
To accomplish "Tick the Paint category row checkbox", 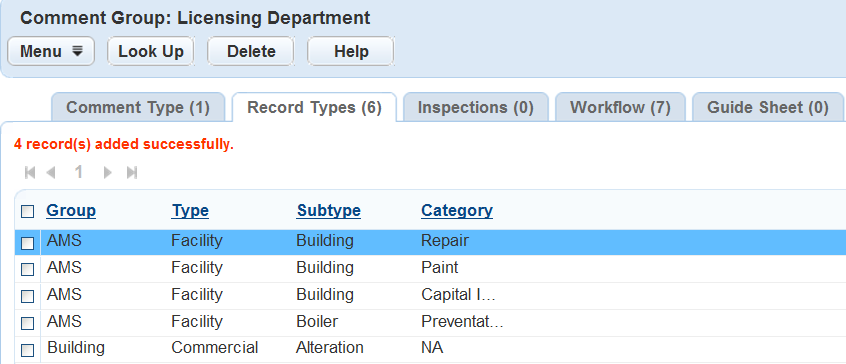I will (28, 269).
